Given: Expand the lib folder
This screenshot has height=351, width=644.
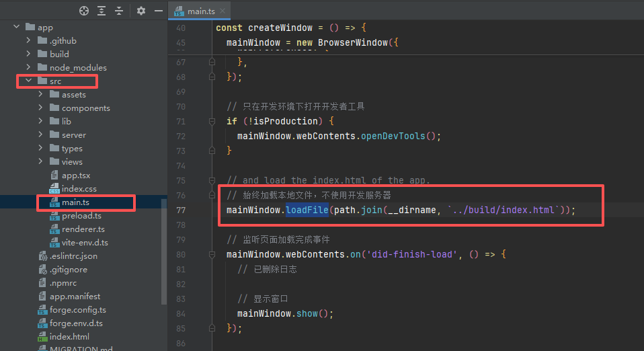Looking at the screenshot, I should [x=40, y=121].
